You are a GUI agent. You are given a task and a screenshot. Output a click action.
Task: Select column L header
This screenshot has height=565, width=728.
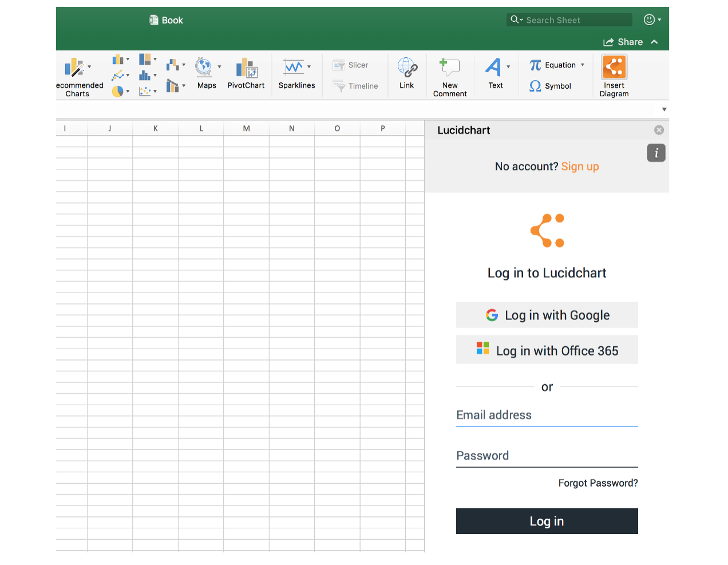click(201, 128)
